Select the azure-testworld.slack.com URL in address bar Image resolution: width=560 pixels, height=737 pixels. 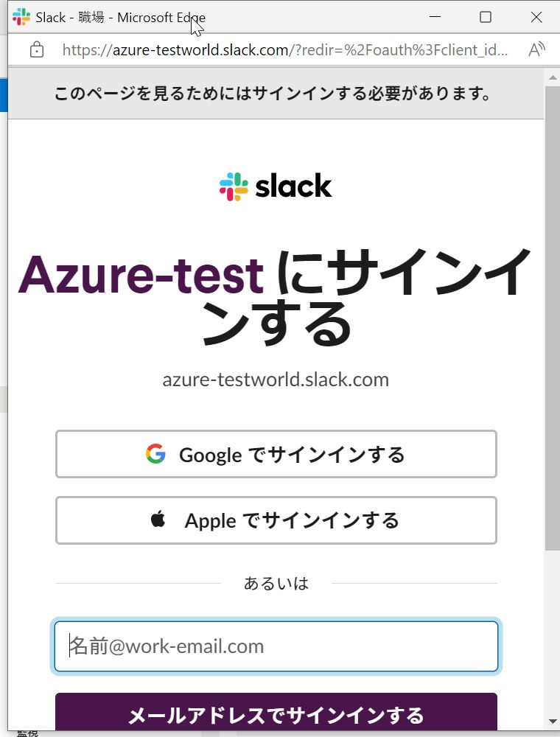point(284,50)
